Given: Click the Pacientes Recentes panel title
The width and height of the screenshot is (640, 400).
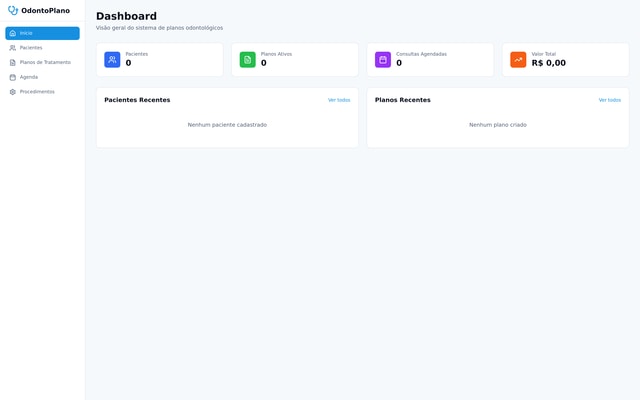Looking at the screenshot, I should coord(137,100).
